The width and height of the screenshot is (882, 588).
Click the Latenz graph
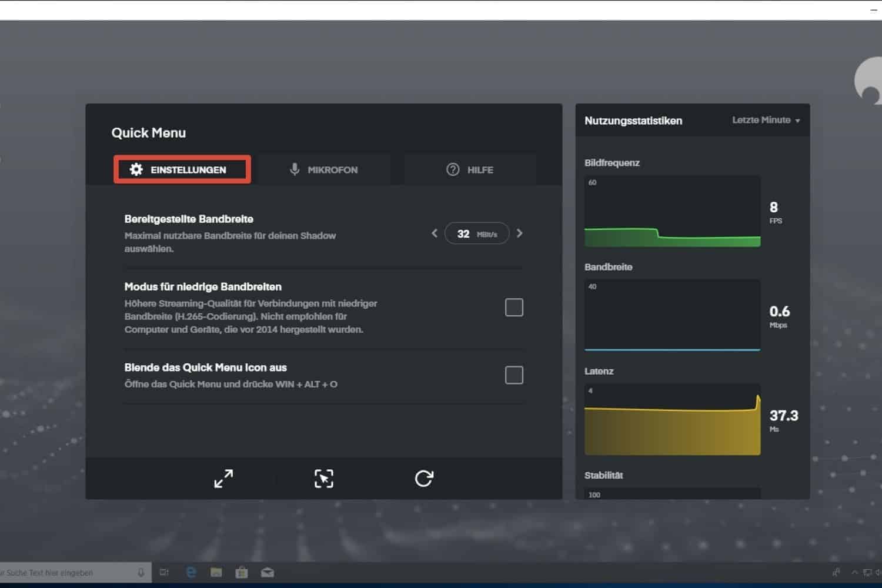(673, 419)
